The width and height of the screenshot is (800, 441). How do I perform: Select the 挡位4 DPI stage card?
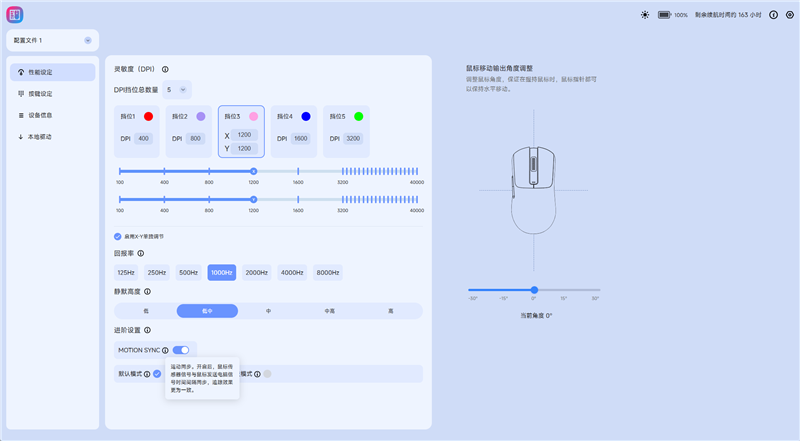pyautogui.click(x=294, y=132)
